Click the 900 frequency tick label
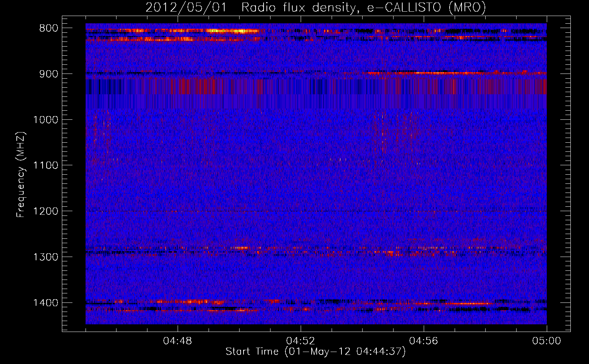 (49, 74)
